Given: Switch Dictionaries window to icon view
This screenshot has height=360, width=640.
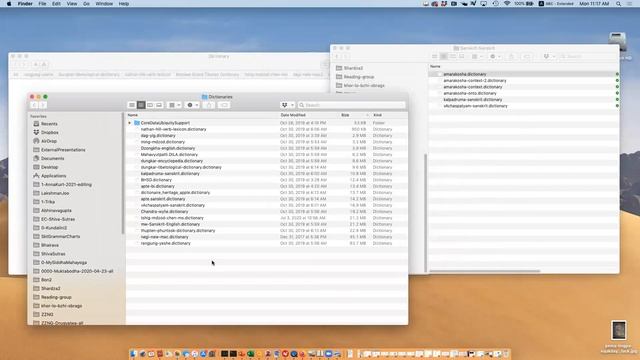Looking at the screenshot, I should click(132, 105).
